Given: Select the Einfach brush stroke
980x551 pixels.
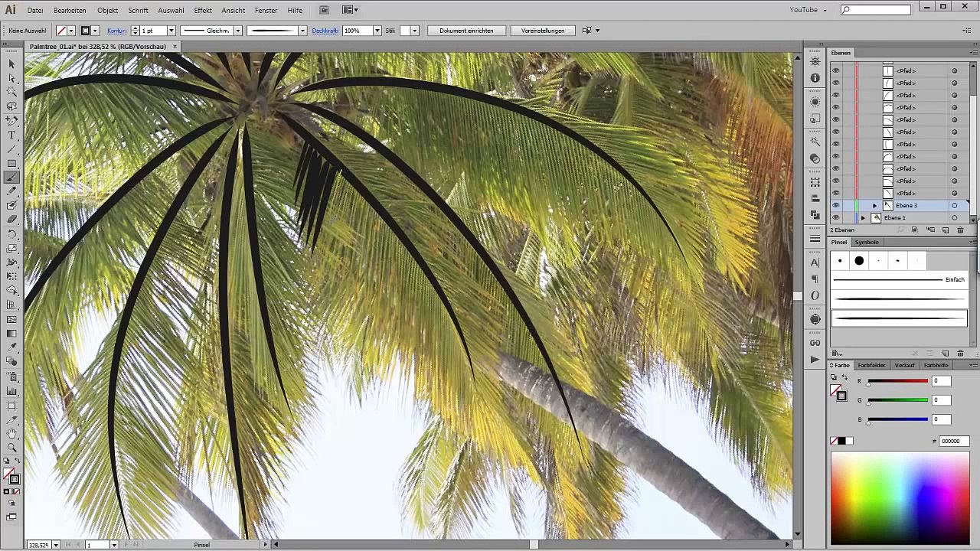Looking at the screenshot, I should tap(899, 280).
